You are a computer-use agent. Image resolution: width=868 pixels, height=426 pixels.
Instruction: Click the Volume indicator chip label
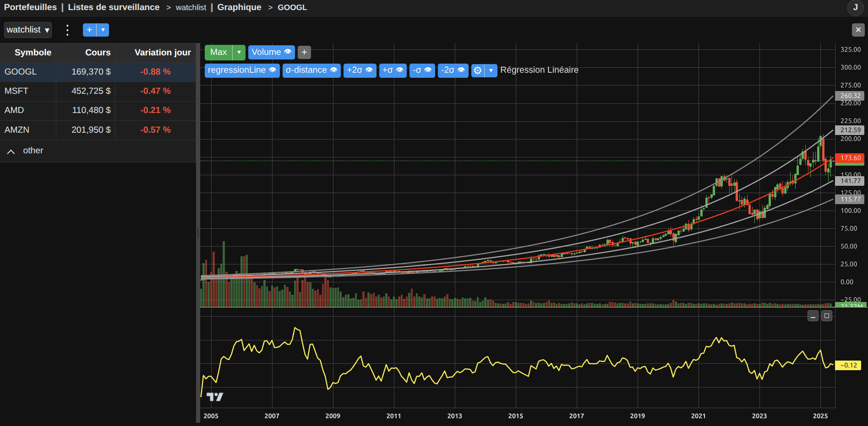point(266,52)
